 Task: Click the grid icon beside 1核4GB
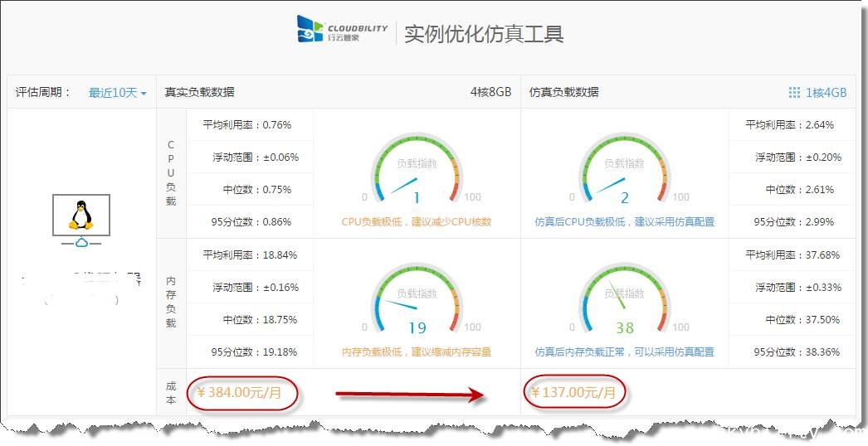[x=794, y=93]
